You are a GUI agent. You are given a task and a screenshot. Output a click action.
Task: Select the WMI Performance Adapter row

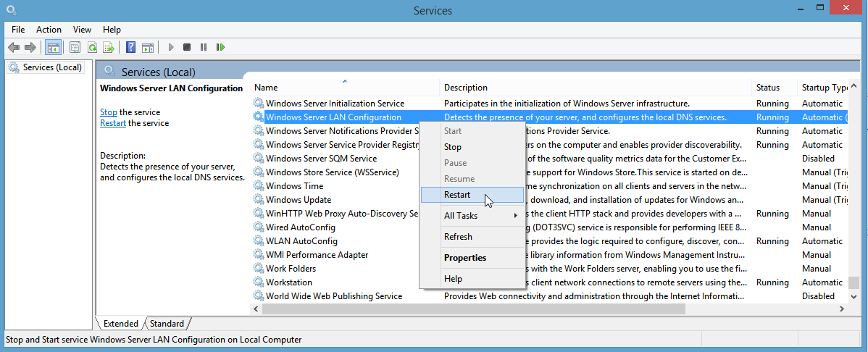pyautogui.click(x=549, y=255)
